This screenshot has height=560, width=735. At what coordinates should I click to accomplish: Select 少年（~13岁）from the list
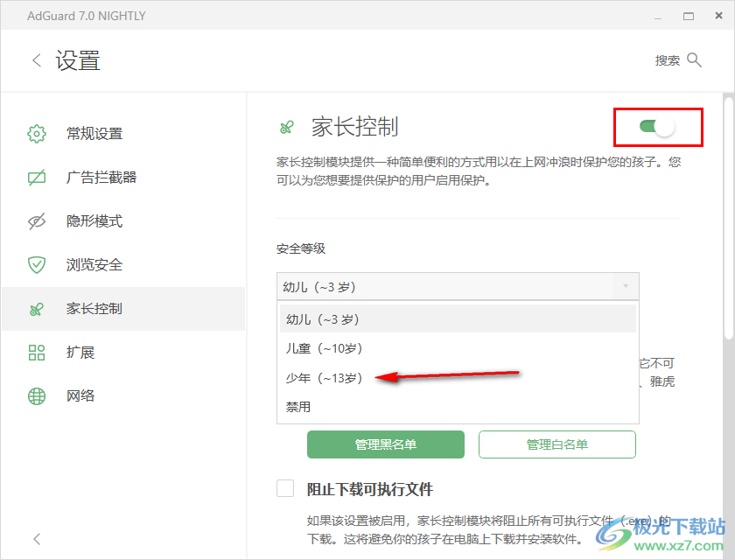[x=323, y=378]
